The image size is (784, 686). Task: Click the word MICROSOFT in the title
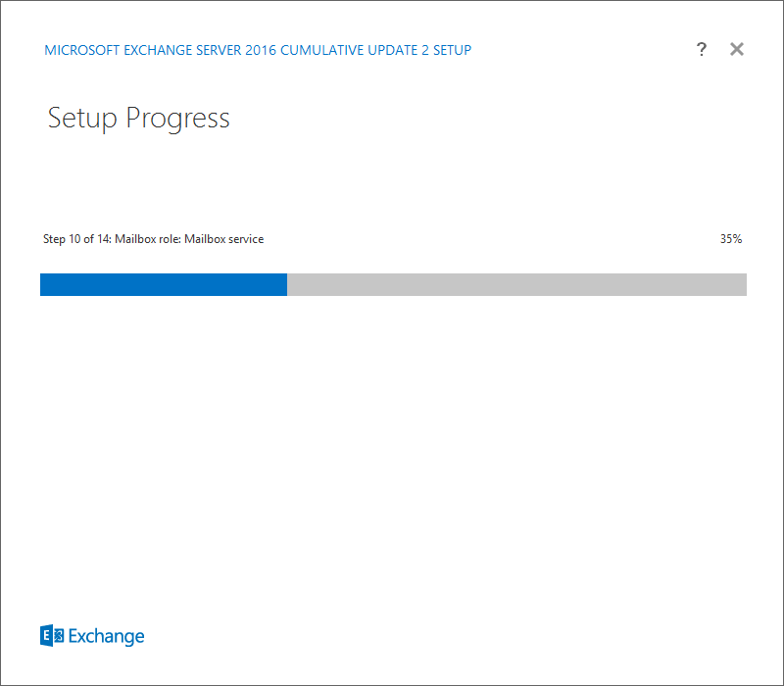[82, 50]
